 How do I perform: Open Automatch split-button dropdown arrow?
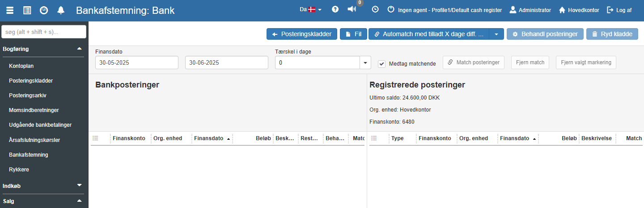[496, 34]
